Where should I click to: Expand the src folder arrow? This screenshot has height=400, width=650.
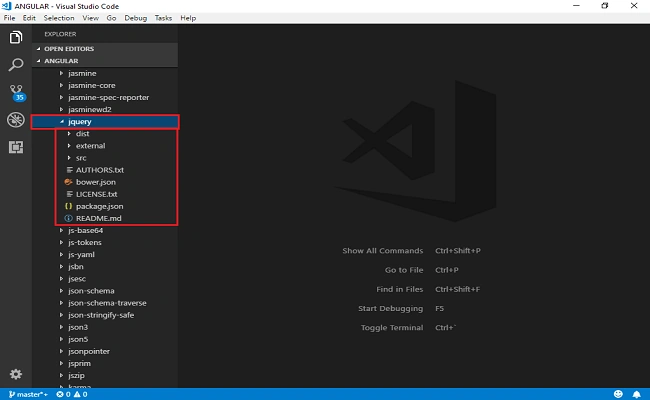(x=69, y=158)
